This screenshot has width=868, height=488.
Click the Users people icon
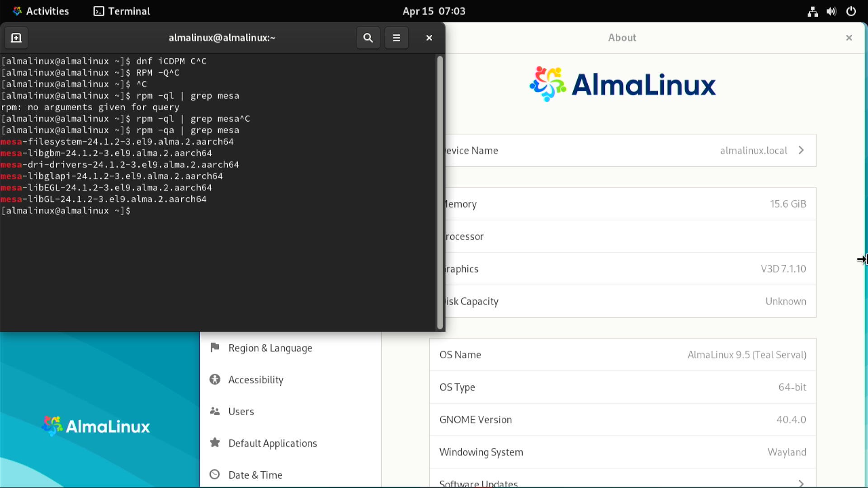(215, 411)
